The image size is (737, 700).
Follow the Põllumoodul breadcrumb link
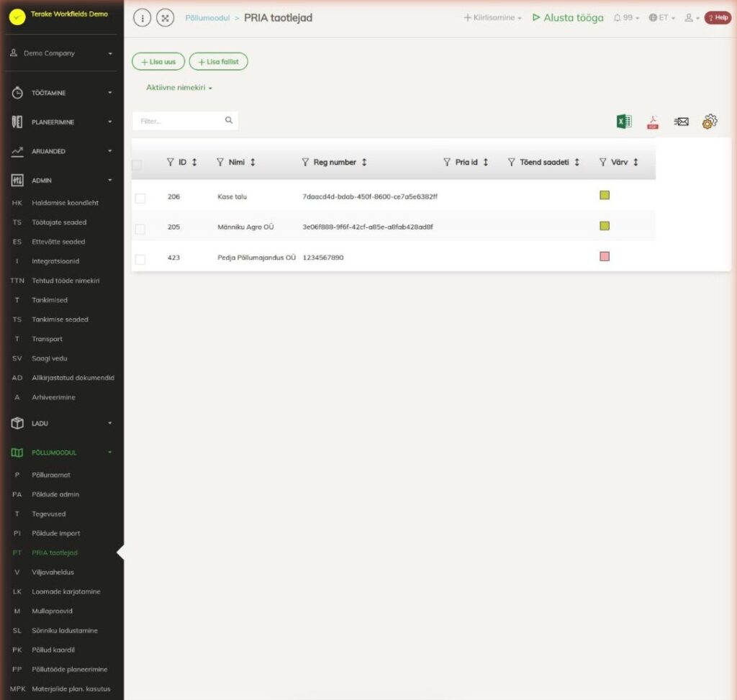pyautogui.click(x=207, y=18)
